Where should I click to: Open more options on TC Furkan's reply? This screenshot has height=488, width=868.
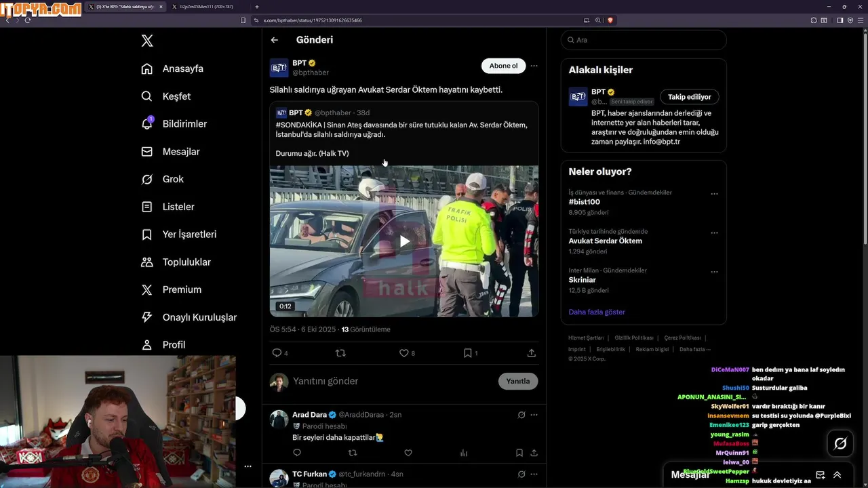pos(534,474)
